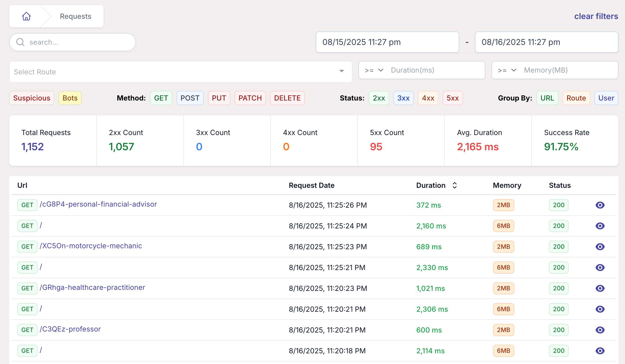
Task: Open /GRhga-healthcare-practitioner URL
Action: [x=92, y=287]
